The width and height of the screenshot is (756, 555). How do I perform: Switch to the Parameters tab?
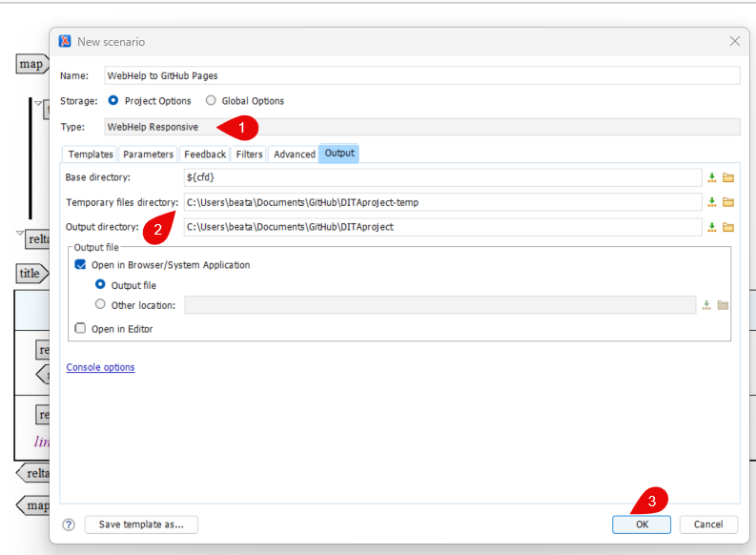click(x=148, y=154)
